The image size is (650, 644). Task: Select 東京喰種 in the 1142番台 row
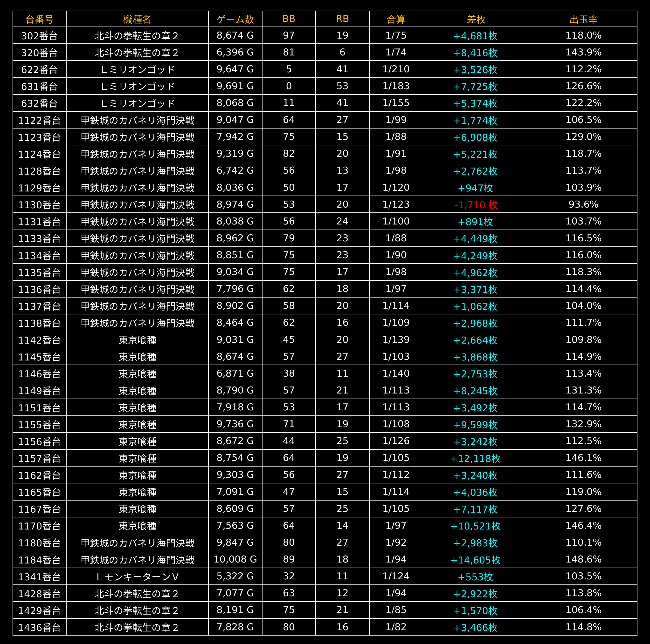(x=137, y=340)
